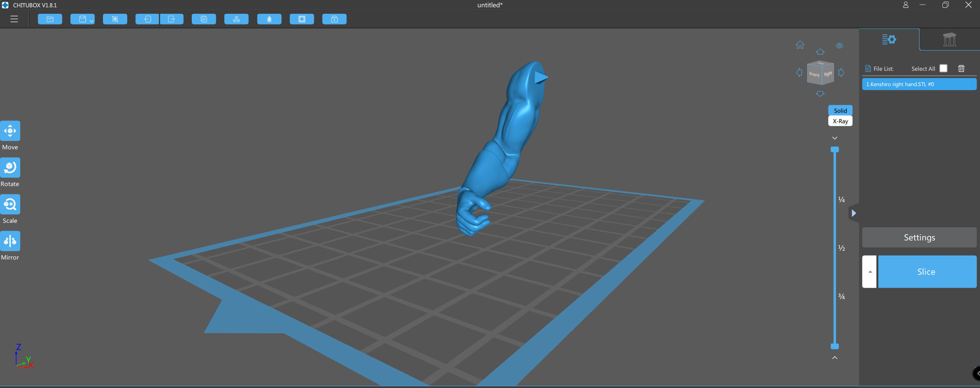Collapse the right side panel arrow

coord(853,213)
